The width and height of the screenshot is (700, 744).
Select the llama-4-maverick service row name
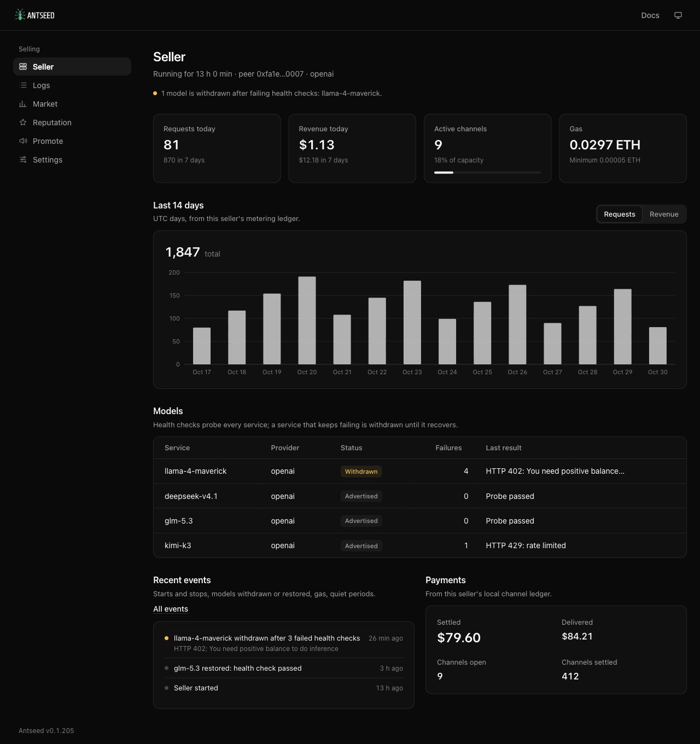pyautogui.click(x=195, y=471)
